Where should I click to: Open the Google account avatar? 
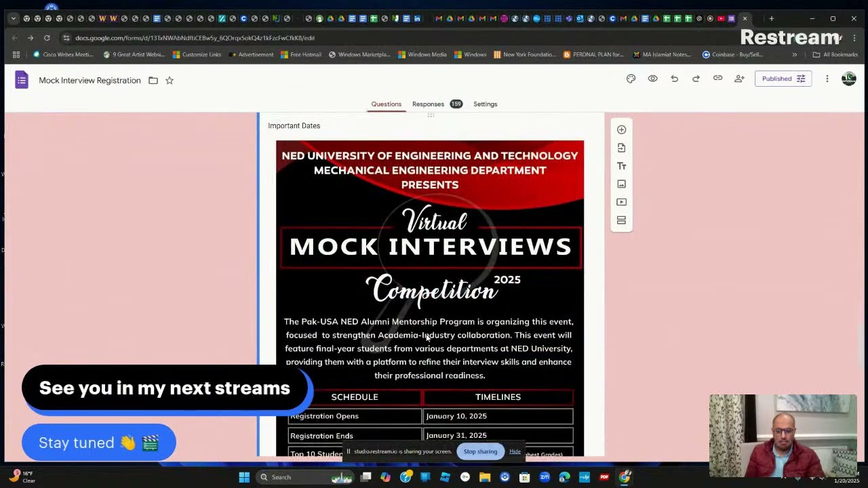coord(848,79)
